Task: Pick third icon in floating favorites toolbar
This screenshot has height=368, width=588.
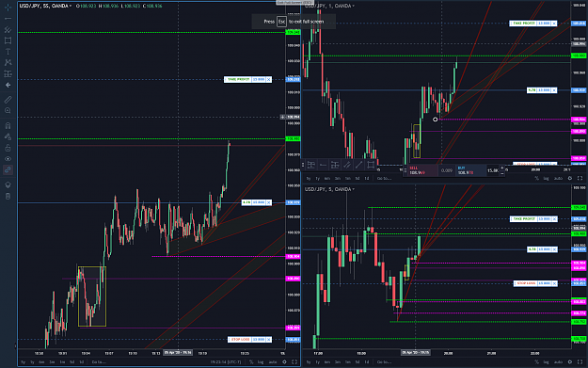Action: [335, 165]
